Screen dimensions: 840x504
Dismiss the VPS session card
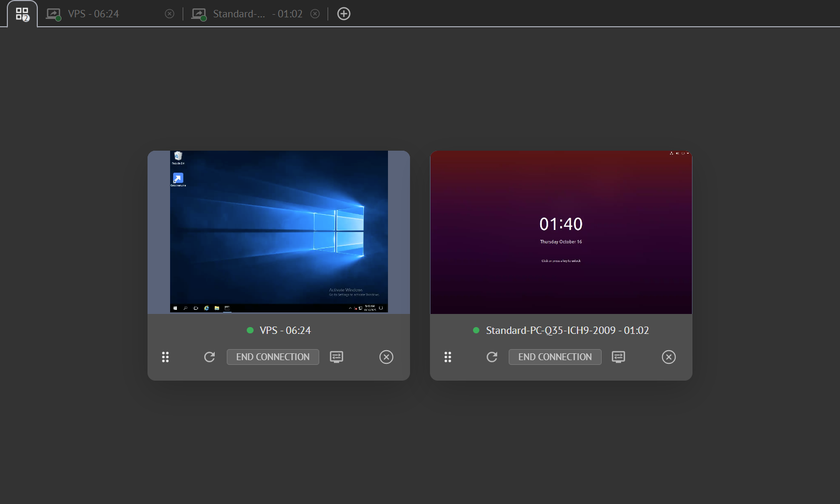tap(386, 357)
